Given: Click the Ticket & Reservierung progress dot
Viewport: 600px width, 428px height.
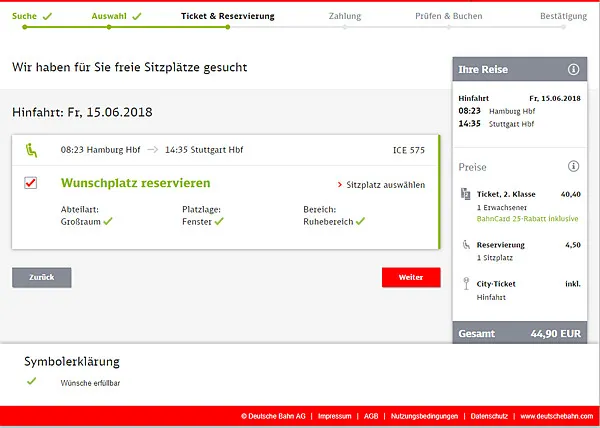Looking at the screenshot, I should 228,27.
